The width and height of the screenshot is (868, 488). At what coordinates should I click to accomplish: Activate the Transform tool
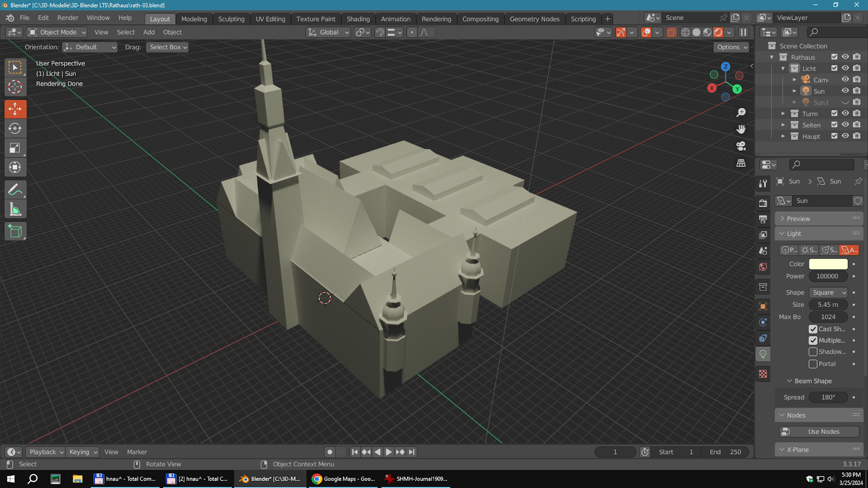[15, 168]
